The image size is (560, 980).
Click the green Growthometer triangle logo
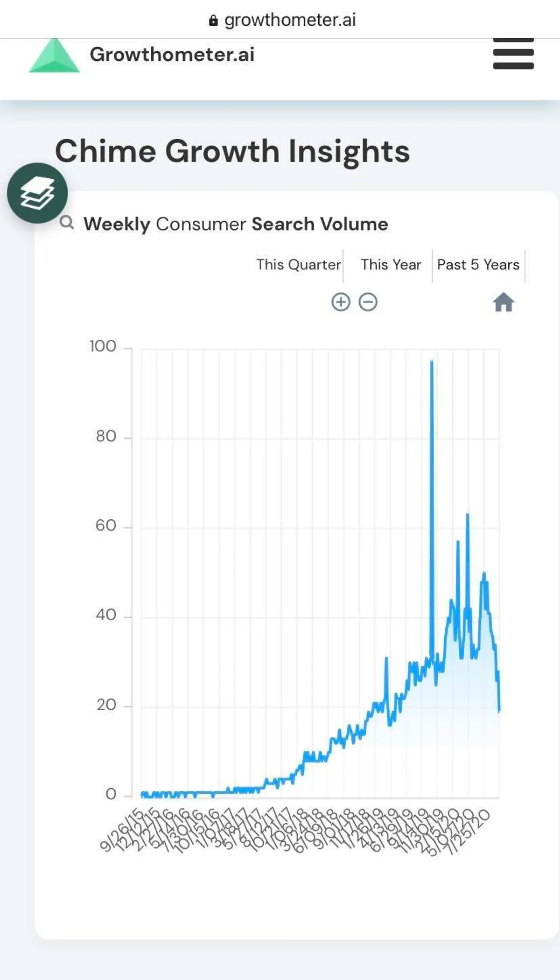[54, 56]
